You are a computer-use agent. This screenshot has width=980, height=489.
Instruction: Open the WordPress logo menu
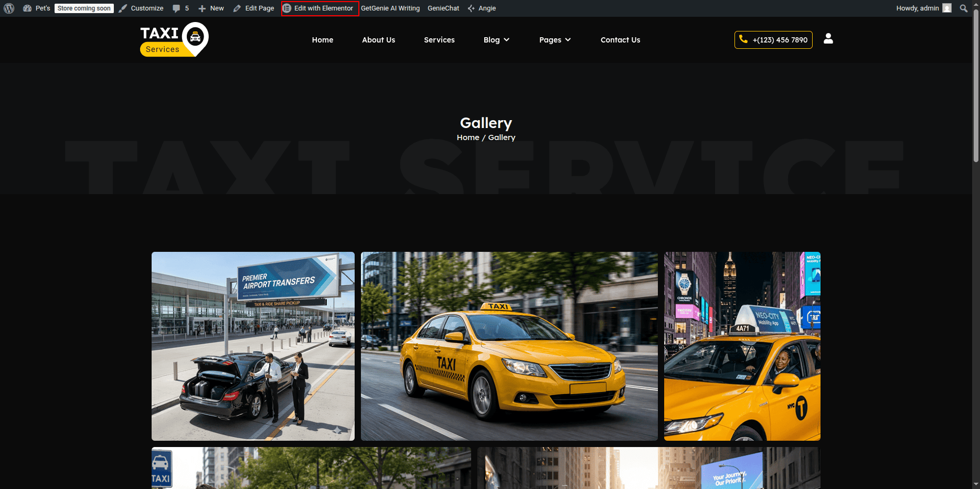click(x=9, y=8)
